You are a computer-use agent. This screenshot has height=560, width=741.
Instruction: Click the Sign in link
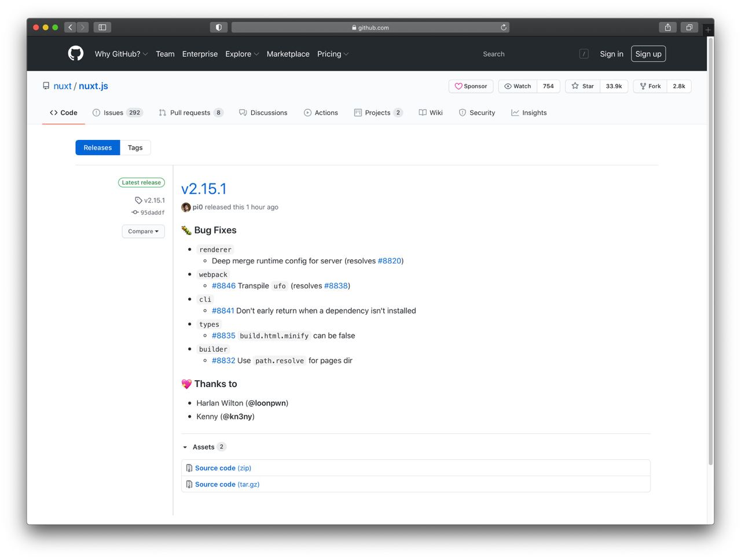pyautogui.click(x=611, y=54)
